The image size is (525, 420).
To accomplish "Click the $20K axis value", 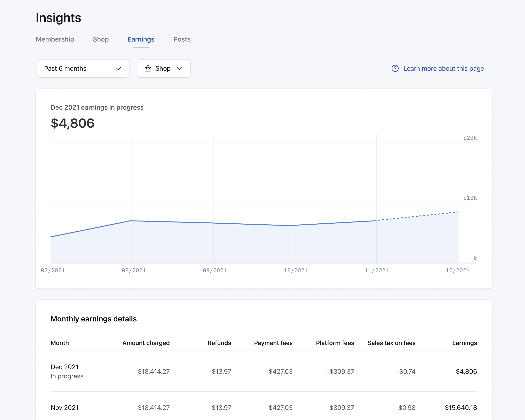I will coord(470,138).
